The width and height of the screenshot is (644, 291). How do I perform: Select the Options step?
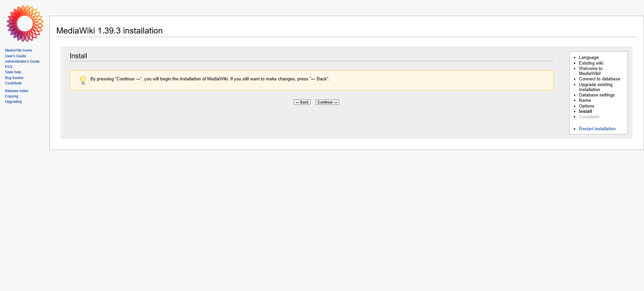tap(586, 106)
